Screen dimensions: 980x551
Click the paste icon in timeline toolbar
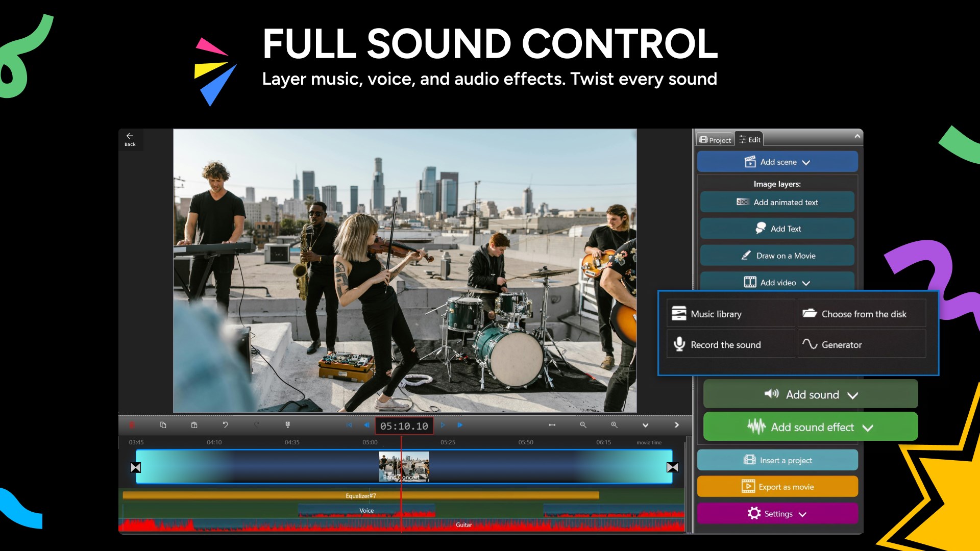point(194,425)
